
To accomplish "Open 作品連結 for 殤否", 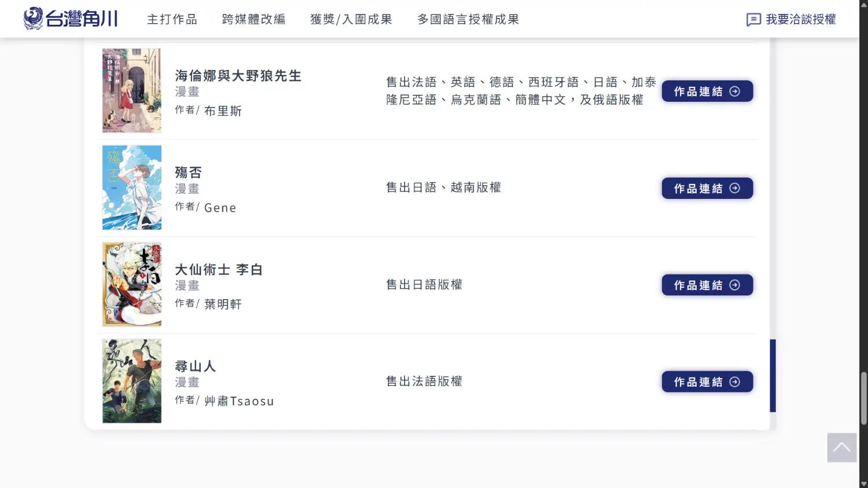I will (x=707, y=188).
